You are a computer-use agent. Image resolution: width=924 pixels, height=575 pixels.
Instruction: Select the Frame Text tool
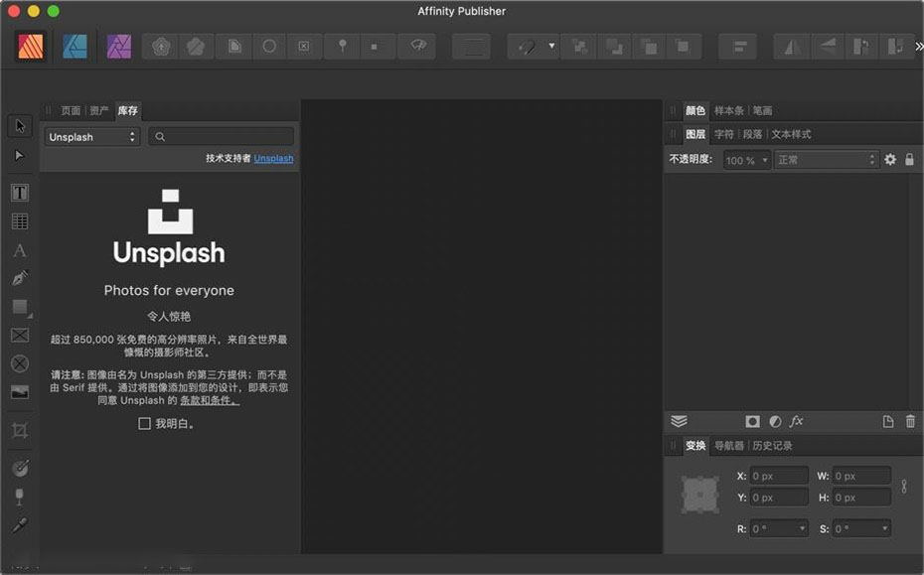20,193
